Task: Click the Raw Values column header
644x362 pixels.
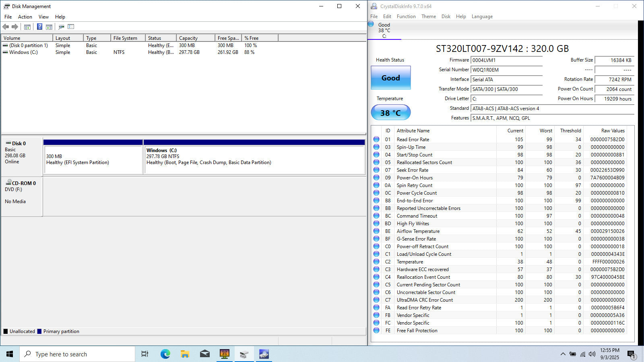Action: 613,131
